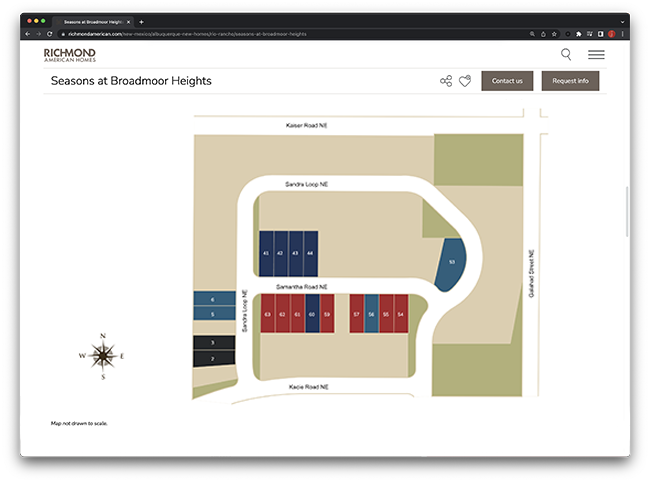Click the page vertical scrollbar
Screen dimensions: 650x482
pos(627,211)
